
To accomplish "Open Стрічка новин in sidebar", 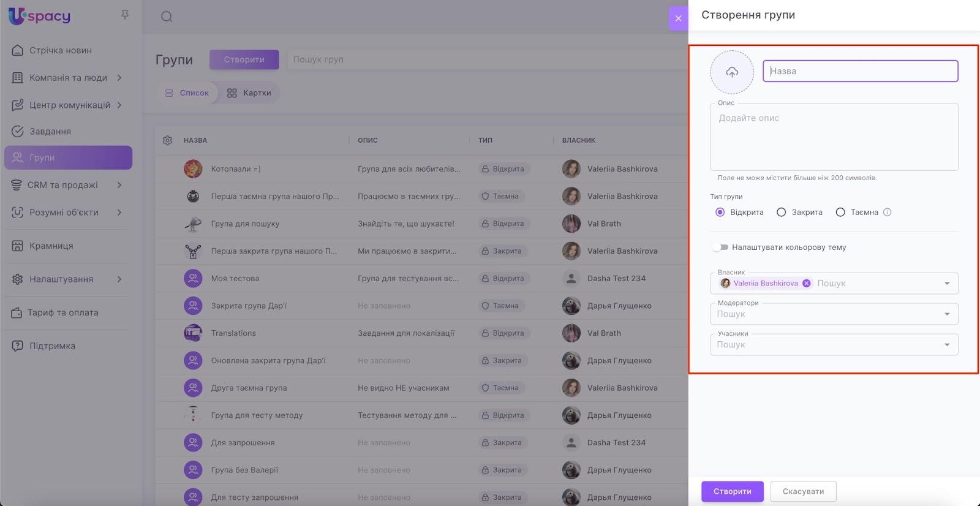I will pos(61,50).
